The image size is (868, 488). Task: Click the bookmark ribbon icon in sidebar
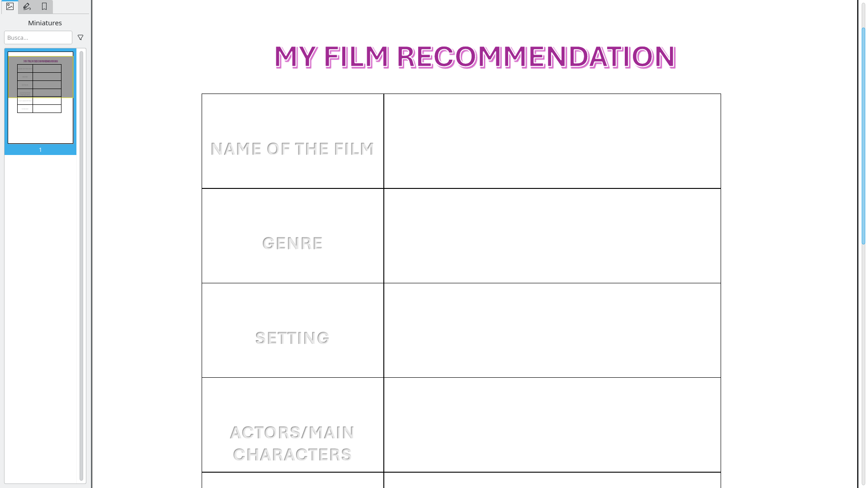point(44,7)
